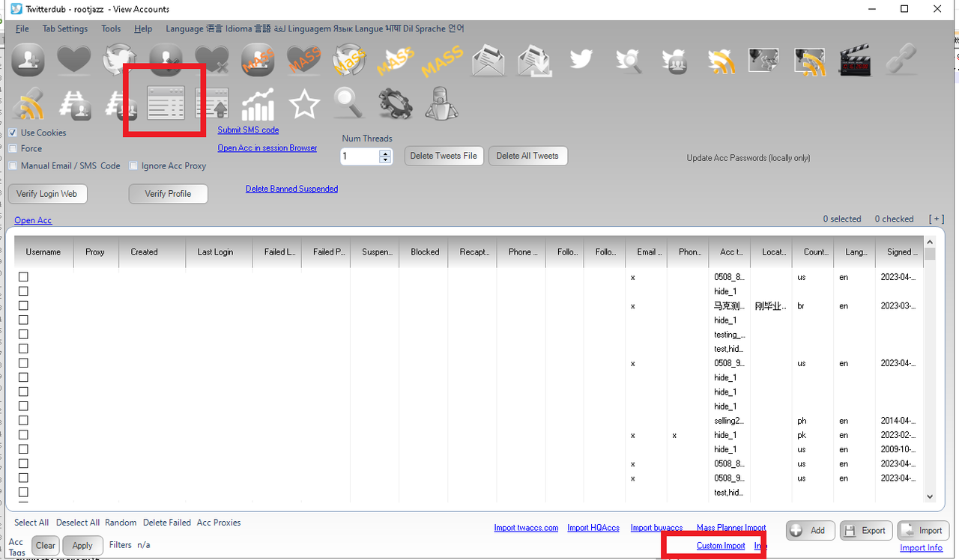959x560 pixels.
Task: Click the Select All text
Action: (x=31, y=523)
